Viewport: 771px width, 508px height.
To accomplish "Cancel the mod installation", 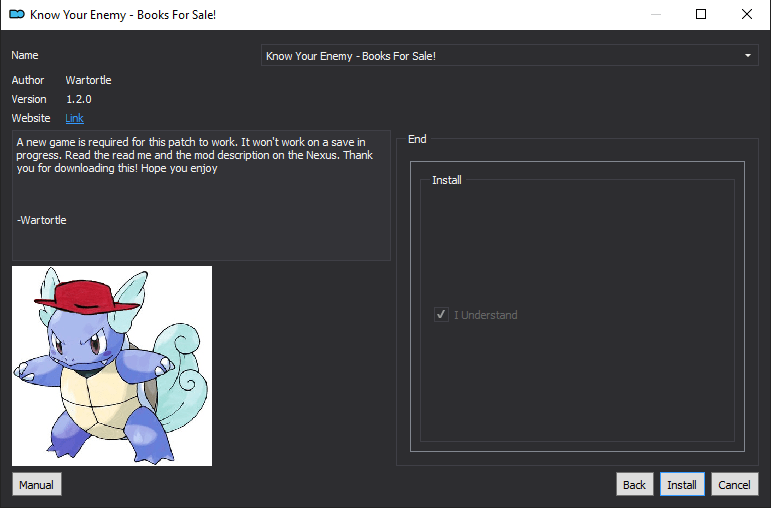I will [x=734, y=484].
